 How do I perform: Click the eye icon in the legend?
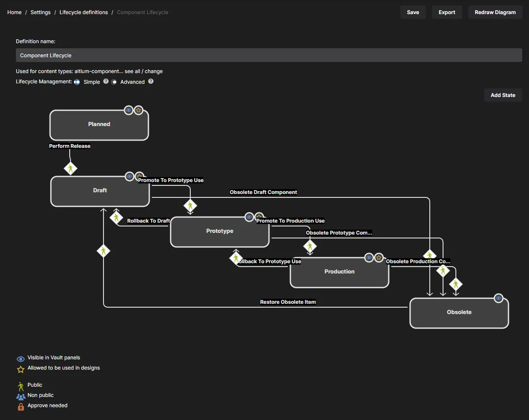[x=21, y=359]
